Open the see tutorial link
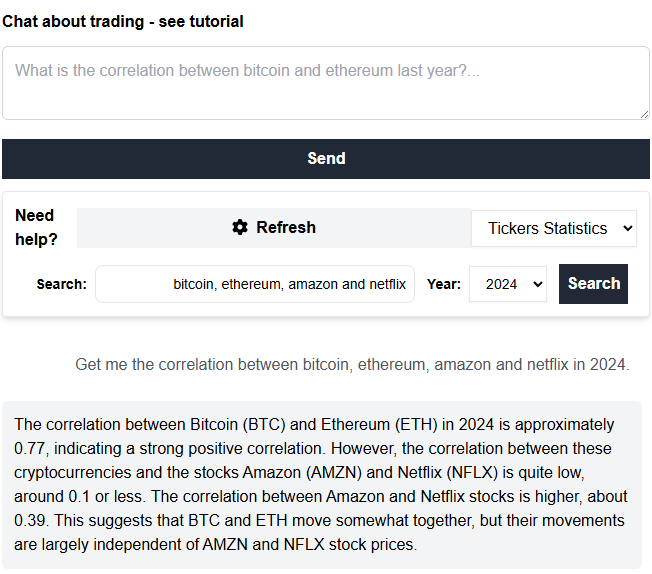 [x=201, y=21]
